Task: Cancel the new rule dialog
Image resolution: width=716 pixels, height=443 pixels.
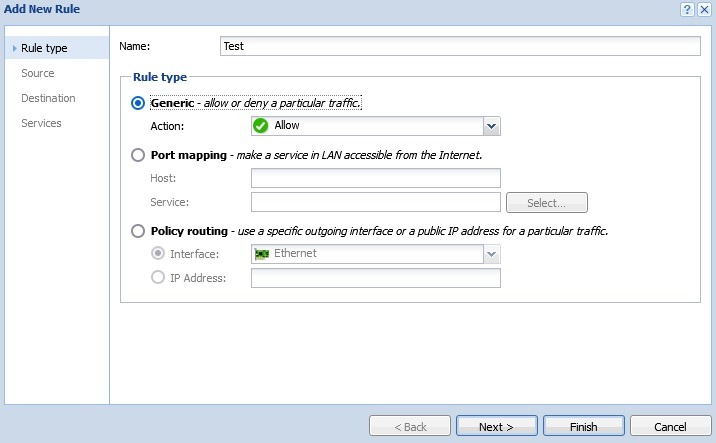Action: (670, 427)
